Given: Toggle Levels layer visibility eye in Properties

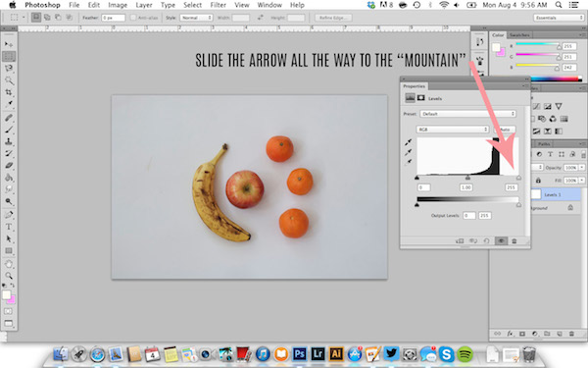Looking at the screenshot, I should 501,241.
